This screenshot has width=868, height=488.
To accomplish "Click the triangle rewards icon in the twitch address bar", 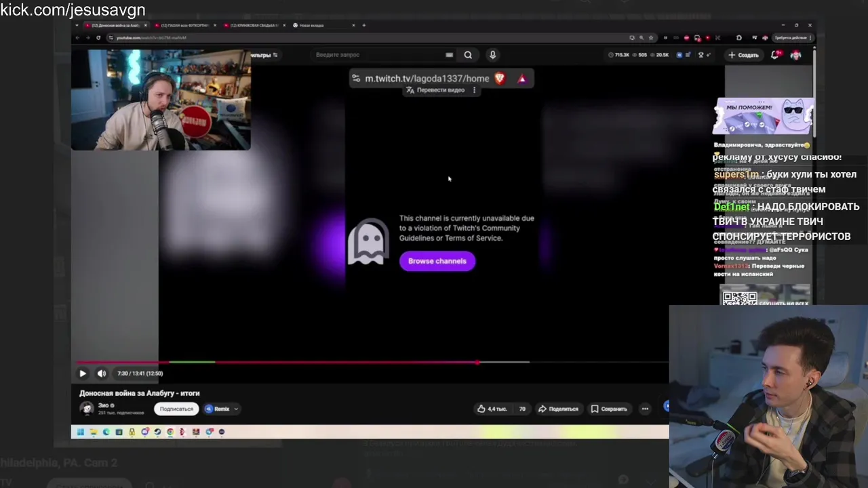I will 522,79.
